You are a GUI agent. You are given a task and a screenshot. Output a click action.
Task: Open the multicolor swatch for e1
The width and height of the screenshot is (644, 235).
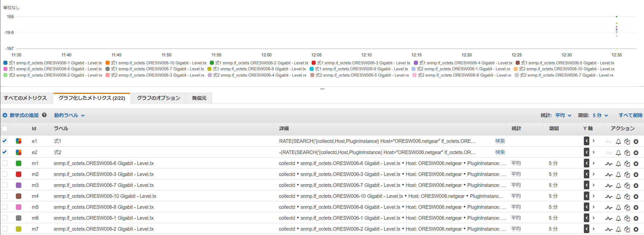point(19,141)
